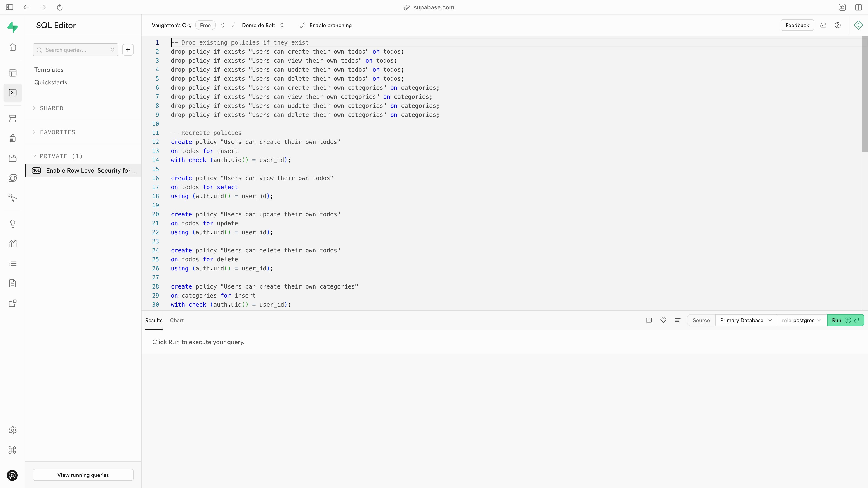Open the Storage sidebar icon
868x488 pixels.
pos(12,158)
